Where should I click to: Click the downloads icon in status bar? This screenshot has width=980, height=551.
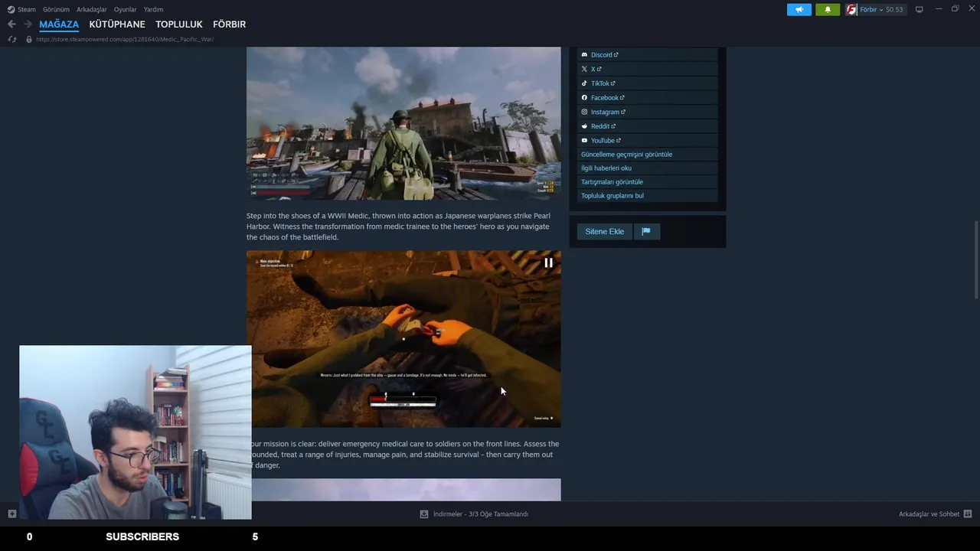tap(424, 514)
